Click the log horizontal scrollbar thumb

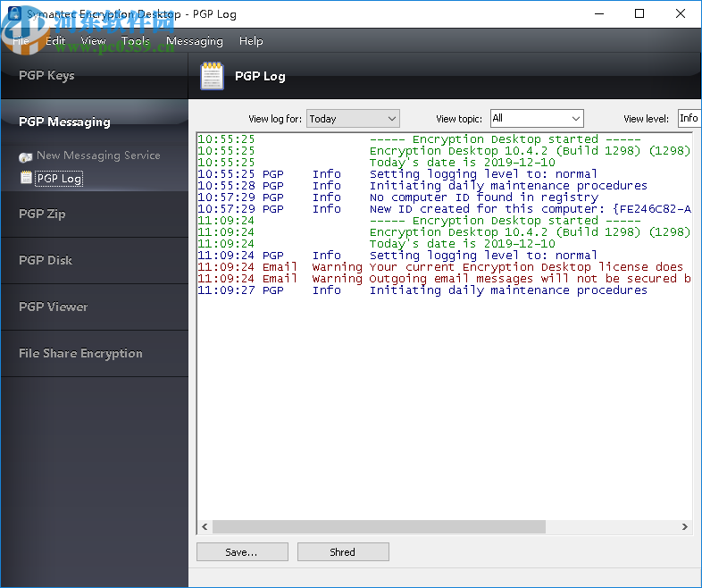(379, 526)
